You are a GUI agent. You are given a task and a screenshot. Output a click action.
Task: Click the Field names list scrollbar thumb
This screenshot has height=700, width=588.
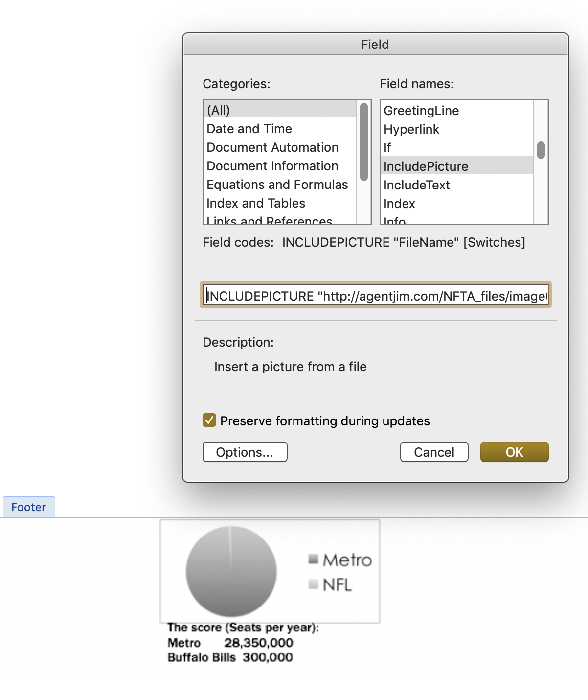point(541,150)
